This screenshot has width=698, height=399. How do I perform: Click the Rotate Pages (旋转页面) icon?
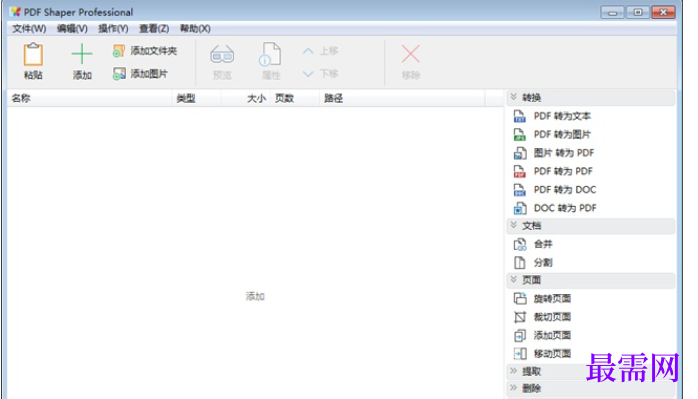519,298
